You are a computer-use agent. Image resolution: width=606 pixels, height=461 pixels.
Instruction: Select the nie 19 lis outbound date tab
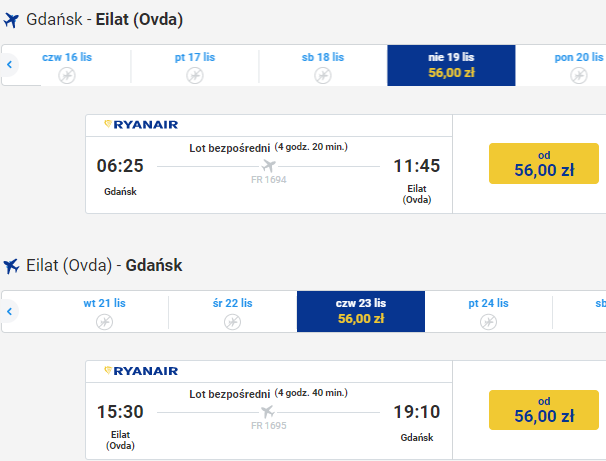[x=451, y=65]
